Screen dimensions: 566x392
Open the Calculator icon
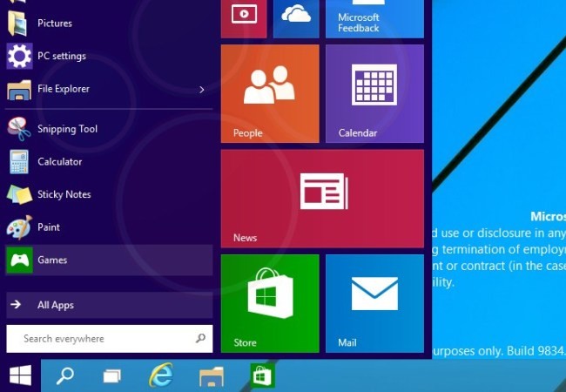(19, 162)
